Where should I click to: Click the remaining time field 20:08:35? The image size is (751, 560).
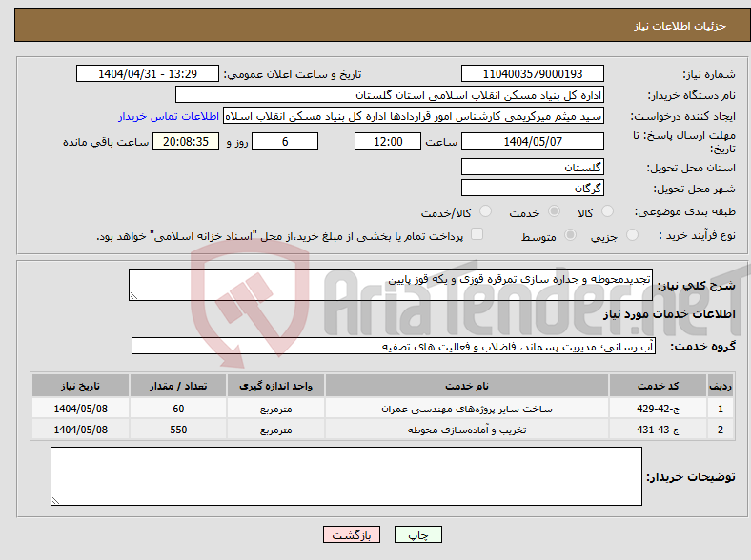point(186,141)
